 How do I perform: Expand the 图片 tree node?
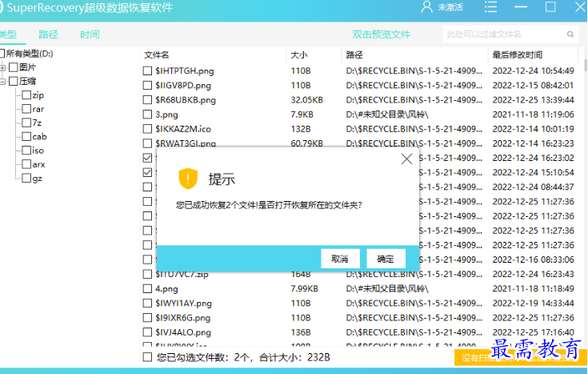tap(2, 67)
